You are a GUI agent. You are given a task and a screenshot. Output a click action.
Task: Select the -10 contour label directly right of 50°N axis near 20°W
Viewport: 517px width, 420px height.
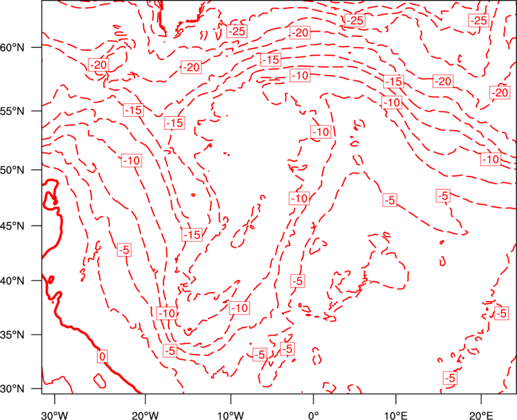[x=132, y=160]
